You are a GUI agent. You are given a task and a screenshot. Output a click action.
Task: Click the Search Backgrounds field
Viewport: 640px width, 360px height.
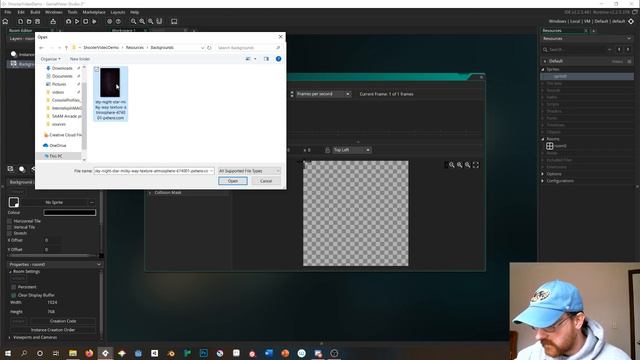coord(249,48)
